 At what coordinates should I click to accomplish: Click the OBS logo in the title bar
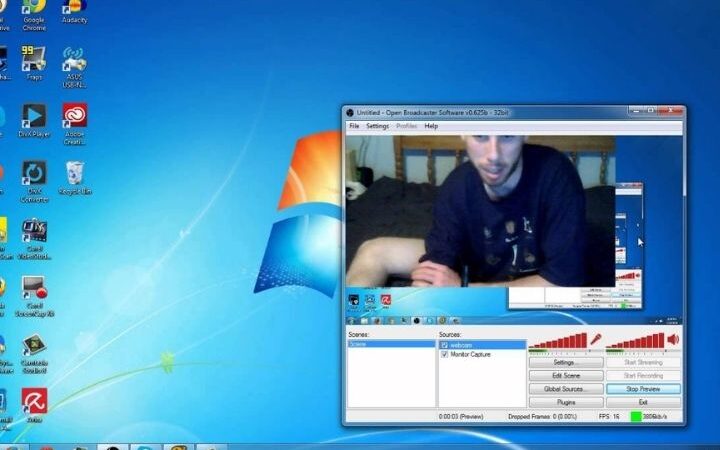point(350,112)
